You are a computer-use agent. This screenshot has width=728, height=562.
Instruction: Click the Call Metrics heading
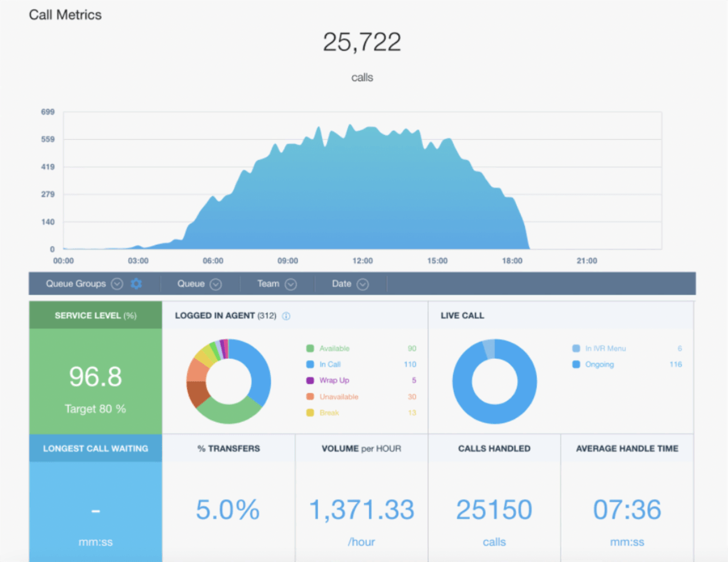click(x=65, y=15)
